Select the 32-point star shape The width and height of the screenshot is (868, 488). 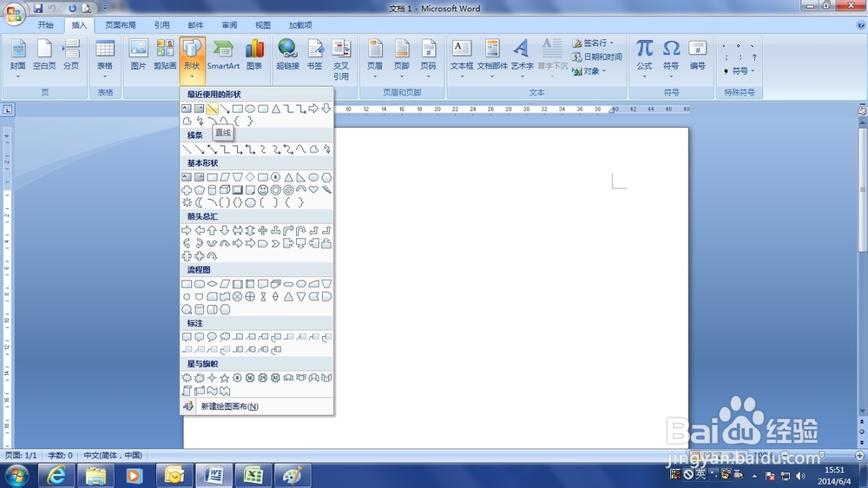pyautogui.click(x=276, y=378)
